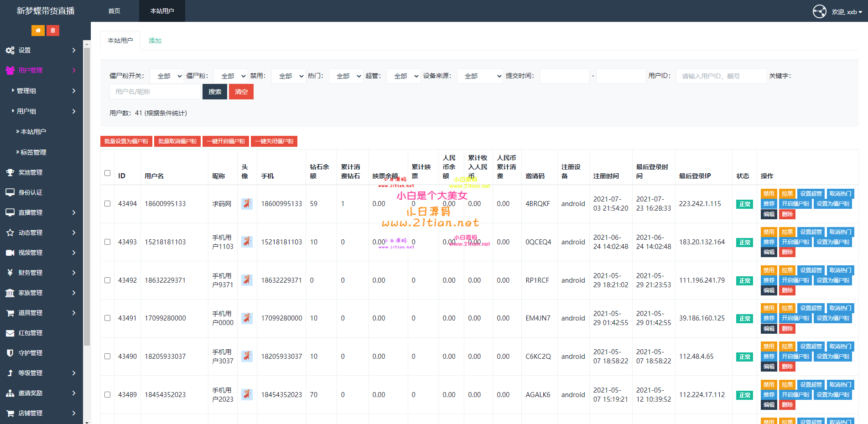Click the red trash icon button

tap(53, 31)
